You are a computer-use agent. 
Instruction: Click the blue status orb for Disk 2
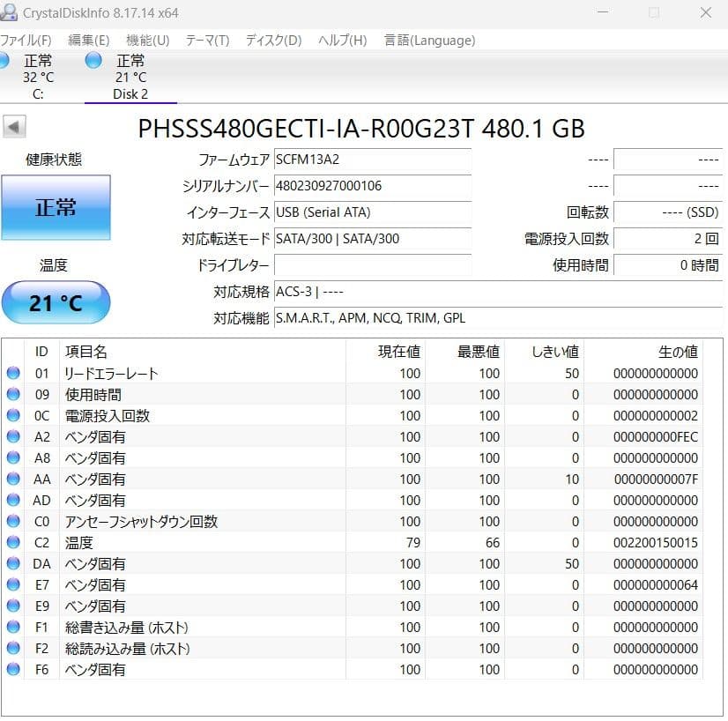(x=93, y=60)
